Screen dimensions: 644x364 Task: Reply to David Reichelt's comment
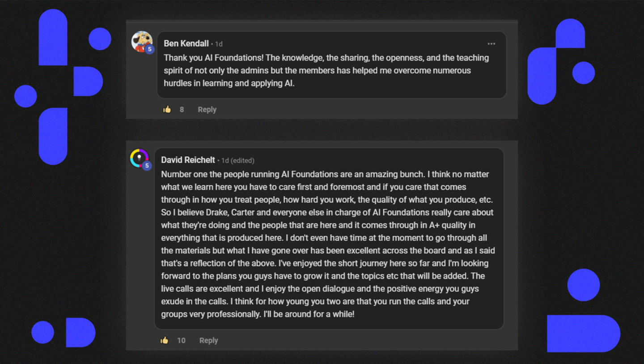pyautogui.click(x=208, y=340)
